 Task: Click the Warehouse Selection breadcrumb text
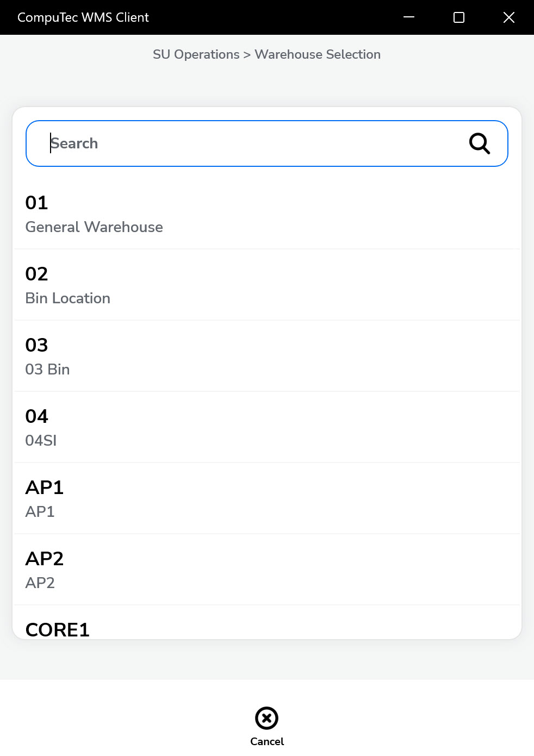click(318, 54)
